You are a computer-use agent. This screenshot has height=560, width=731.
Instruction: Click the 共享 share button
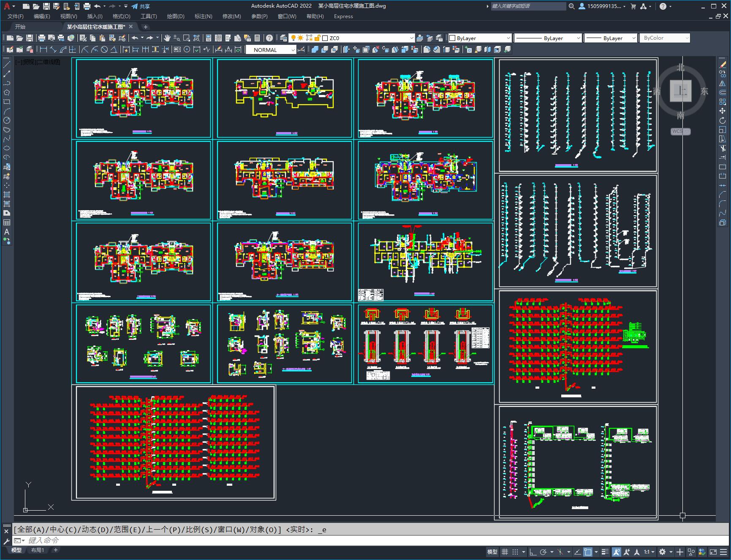tap(141, 6)
